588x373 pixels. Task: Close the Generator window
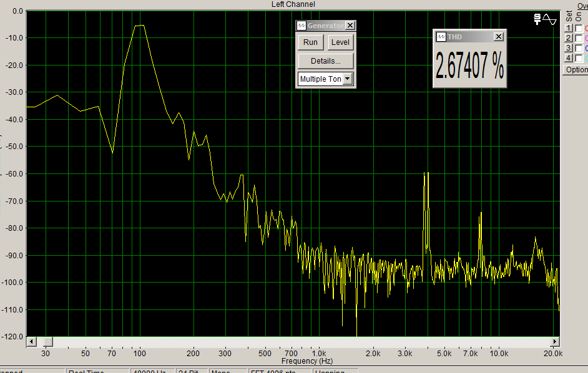[x=350, y=26]
